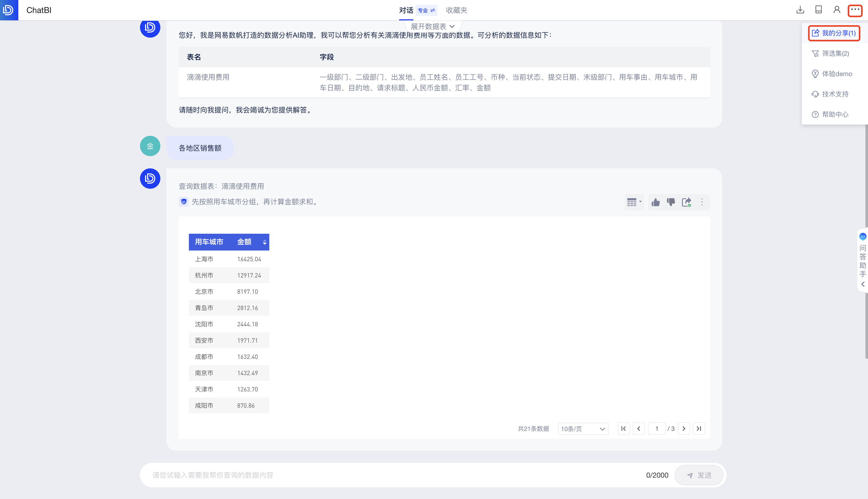Collapse the 问答助手 side panel

click(x=862, y=284)
